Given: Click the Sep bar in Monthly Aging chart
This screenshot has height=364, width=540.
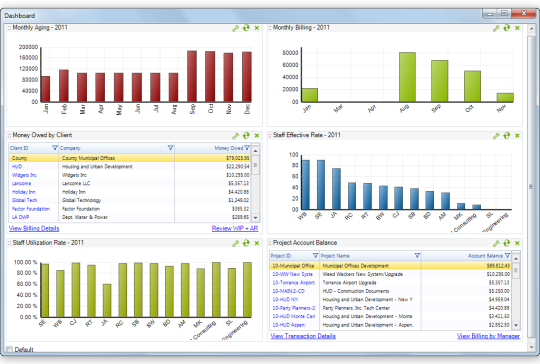Looking at the screenshot, I should click(x=192, y=76).
